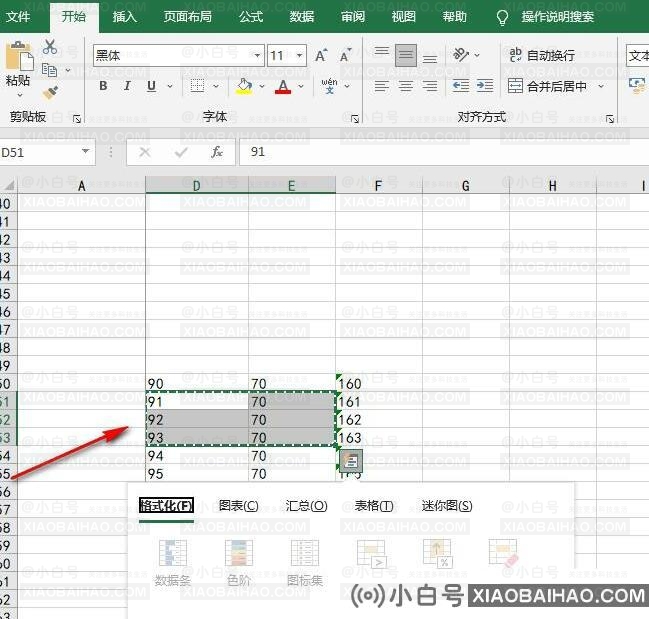Open Name Box dropdown beside D51
Screen dimensions: 649x619
85,151
